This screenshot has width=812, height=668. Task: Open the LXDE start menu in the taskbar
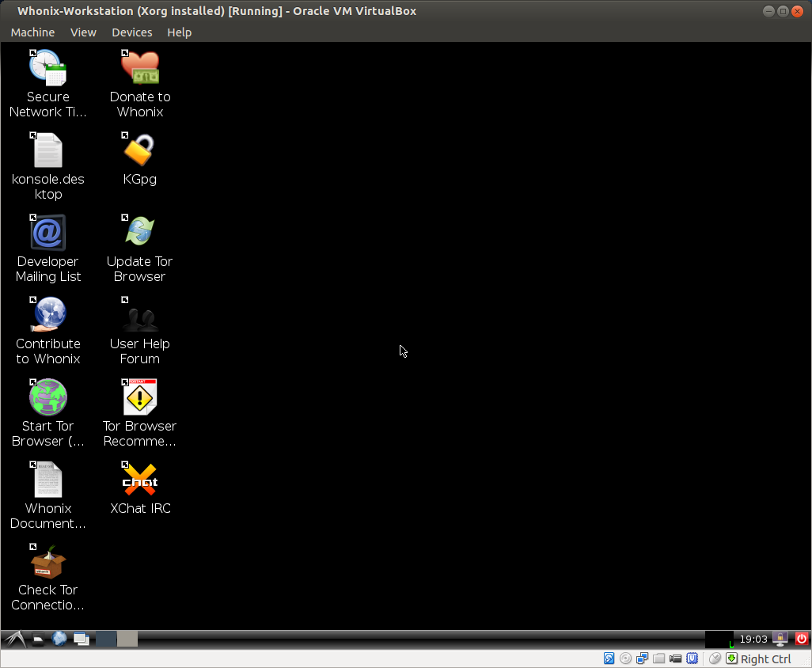pos(14,639)
